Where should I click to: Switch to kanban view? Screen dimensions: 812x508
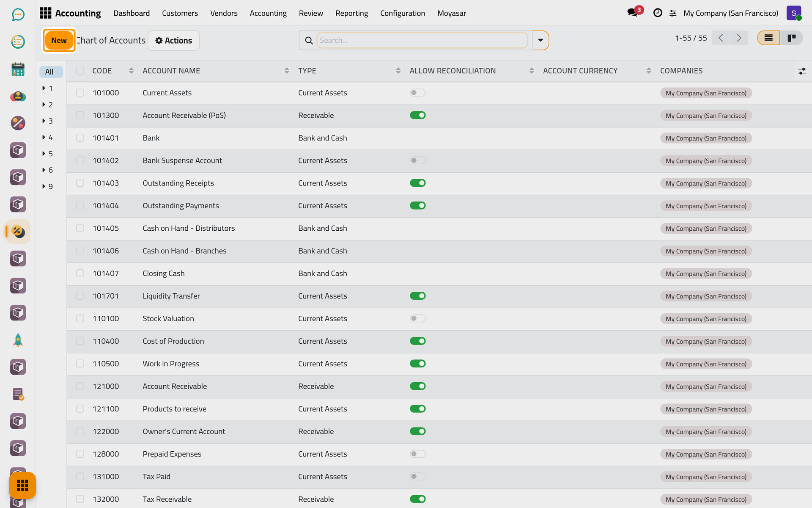point(791,38)
